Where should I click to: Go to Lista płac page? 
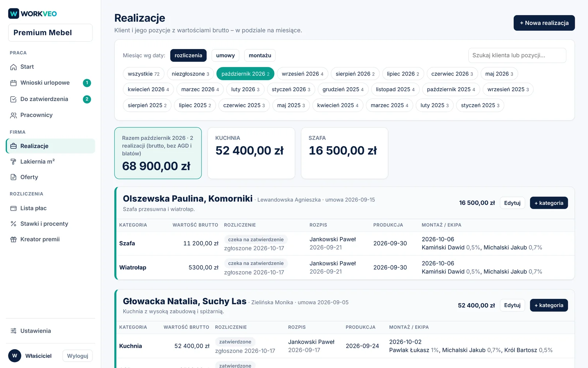point(50,208)
